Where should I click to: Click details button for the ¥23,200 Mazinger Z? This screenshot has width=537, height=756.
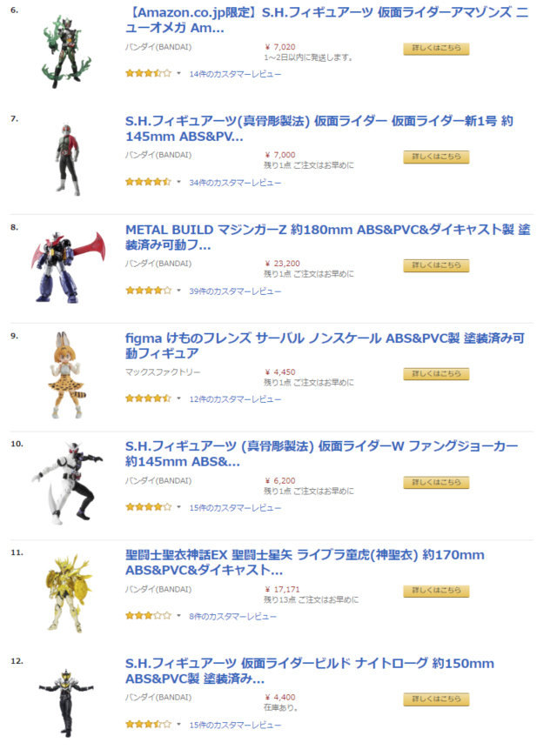436,265
